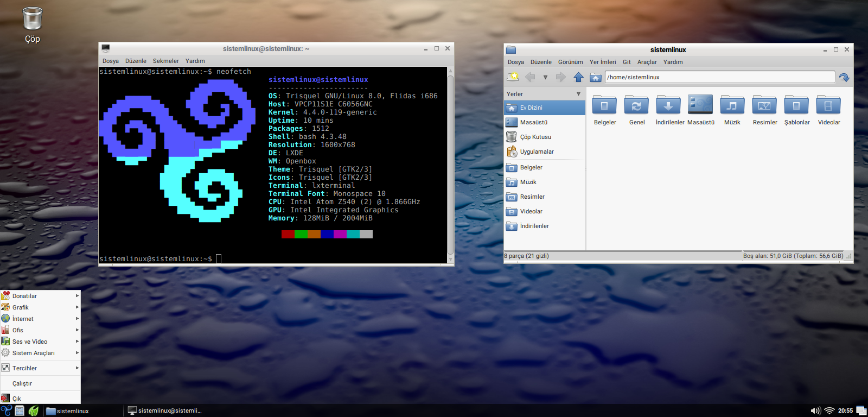
Task: Click the go/reload arrow beside the path bar
Action: click(x=844, y=77)
